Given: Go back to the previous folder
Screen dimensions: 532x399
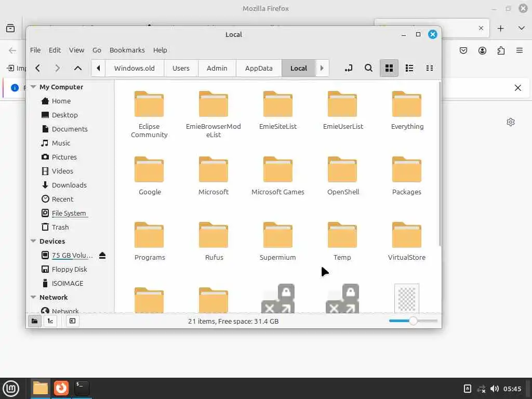Looking at the screenshot, I should click(37, 68).
